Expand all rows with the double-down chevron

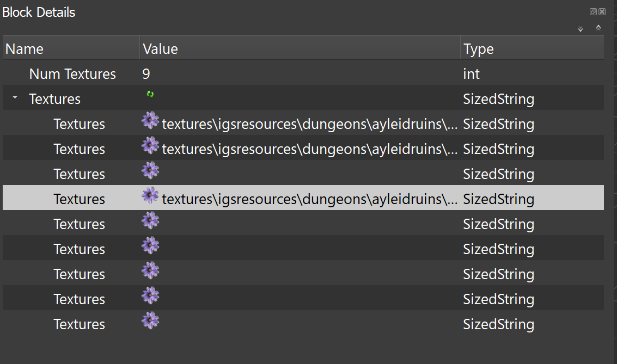[581, 29]
